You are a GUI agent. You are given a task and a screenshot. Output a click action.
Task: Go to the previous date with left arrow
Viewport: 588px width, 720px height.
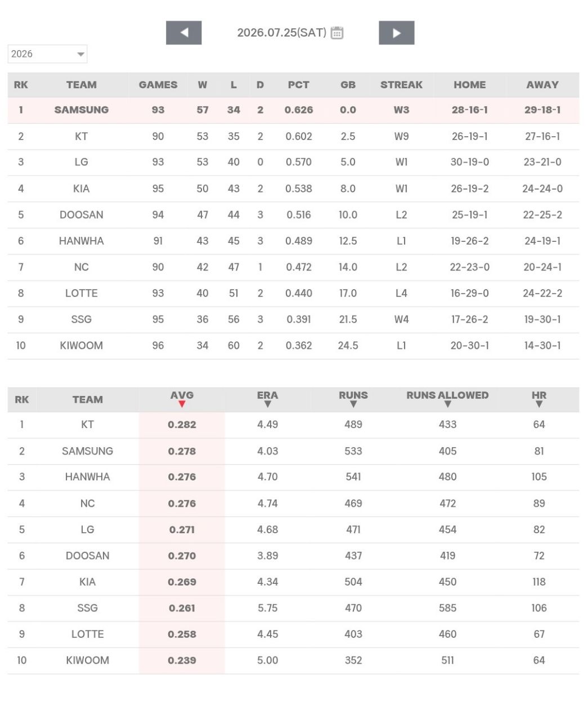click(x=183, y=33)
